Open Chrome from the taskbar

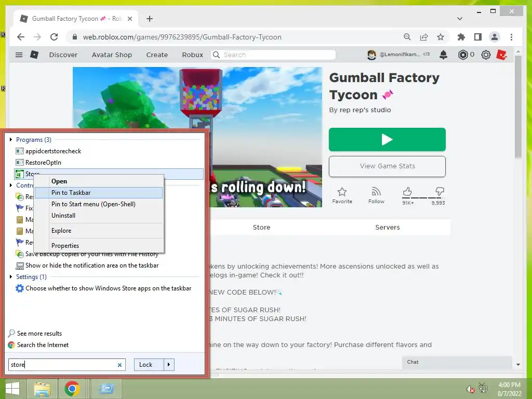point(72,389)
